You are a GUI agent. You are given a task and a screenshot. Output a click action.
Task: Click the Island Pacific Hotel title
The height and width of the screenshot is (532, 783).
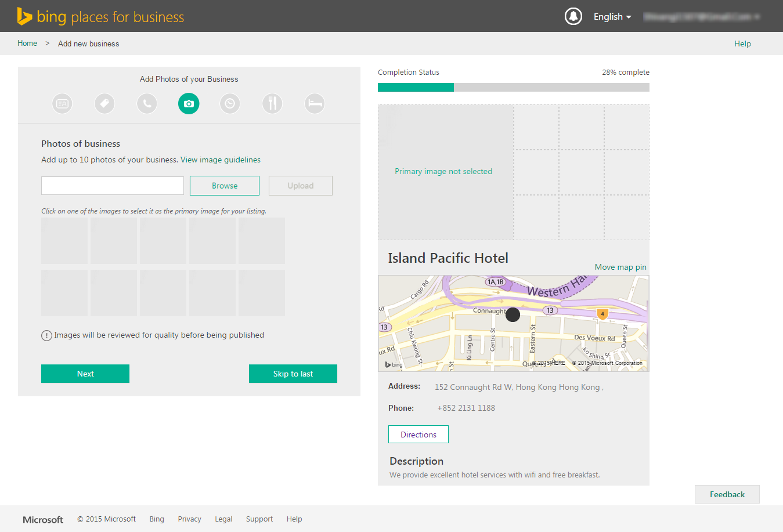pos(448,258)
